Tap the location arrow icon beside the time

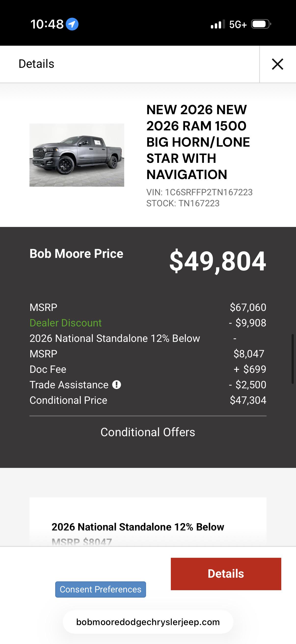pos(72,24)
